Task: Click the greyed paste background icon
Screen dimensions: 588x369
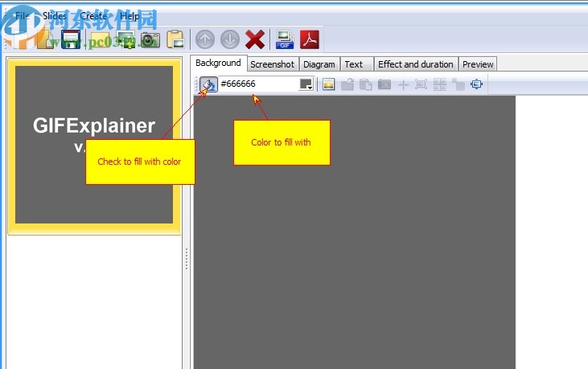Action: (366, 84)
